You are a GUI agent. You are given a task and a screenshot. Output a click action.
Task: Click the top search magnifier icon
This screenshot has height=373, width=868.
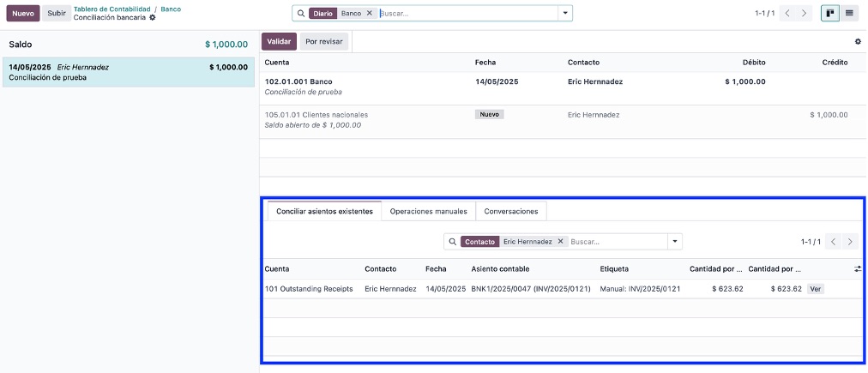click(x=301, y=13)
